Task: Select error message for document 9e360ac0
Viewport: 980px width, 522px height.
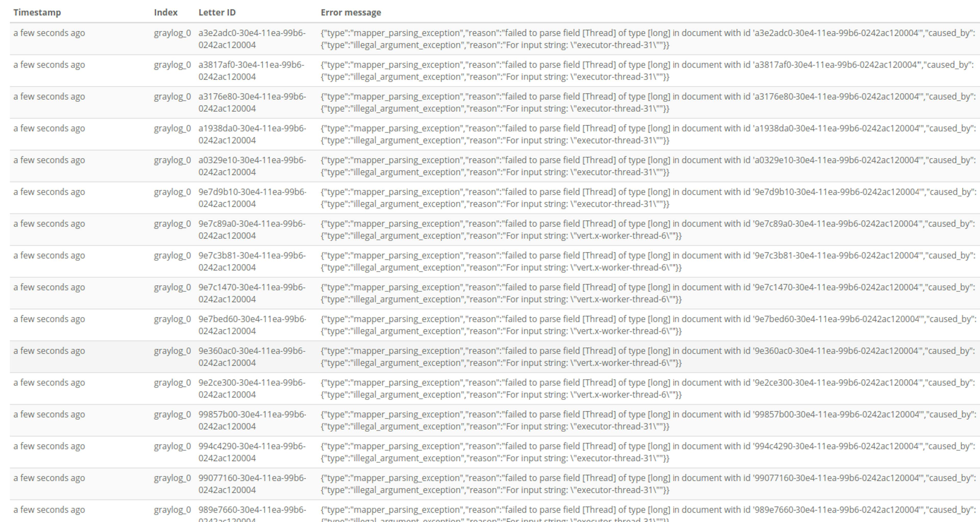Action: pos(647,357)
